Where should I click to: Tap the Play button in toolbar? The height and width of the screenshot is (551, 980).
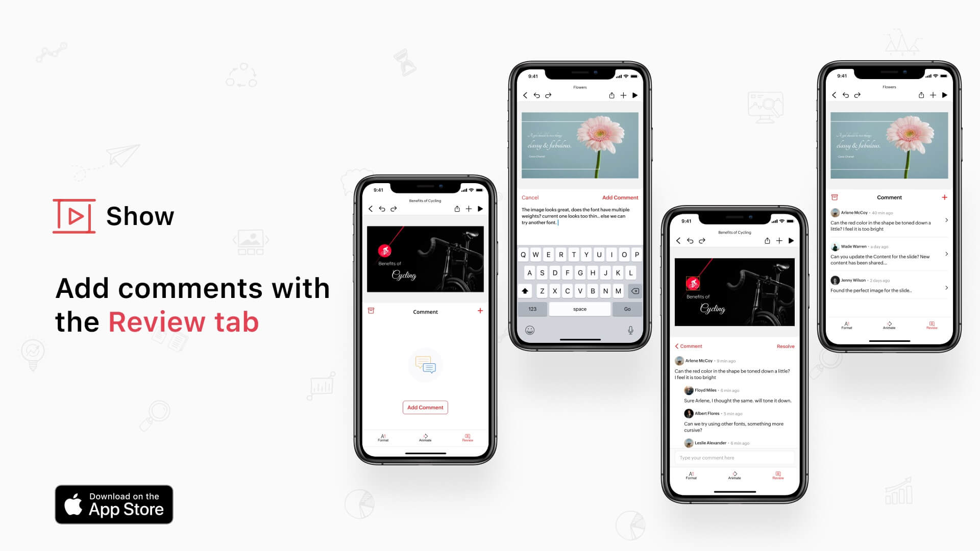pos(481,209)
